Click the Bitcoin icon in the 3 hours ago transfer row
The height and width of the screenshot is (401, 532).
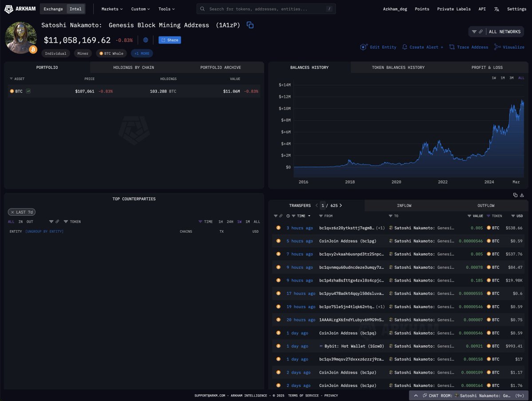tap(278, 228)
